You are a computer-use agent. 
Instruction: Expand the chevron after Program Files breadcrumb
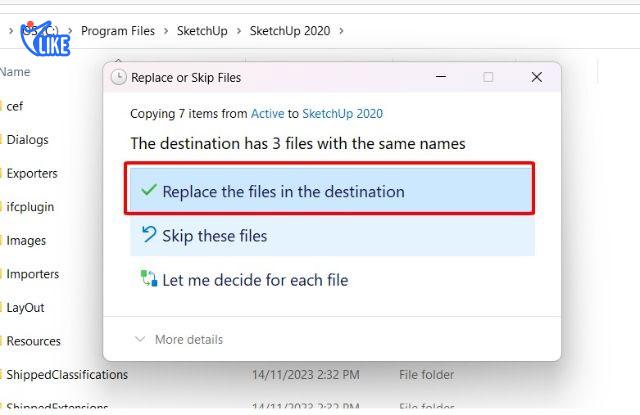pyautogui.click(x=166, y=31)
